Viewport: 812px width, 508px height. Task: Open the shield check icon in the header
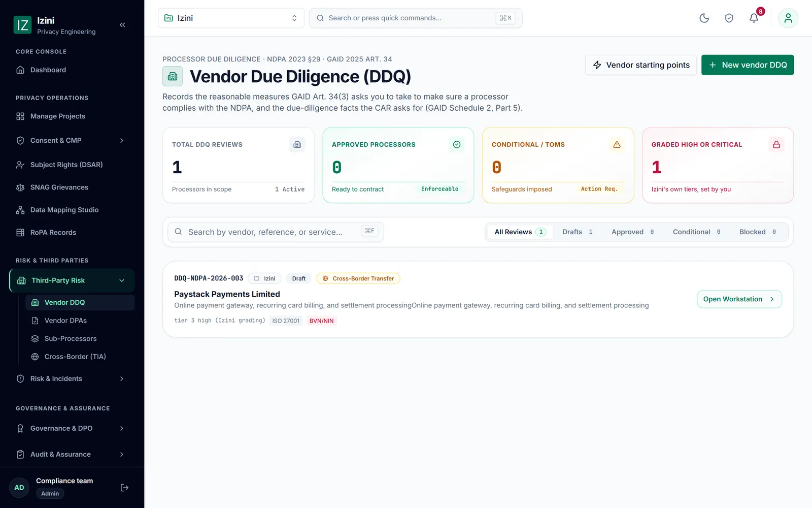click(x=729, y=18)
